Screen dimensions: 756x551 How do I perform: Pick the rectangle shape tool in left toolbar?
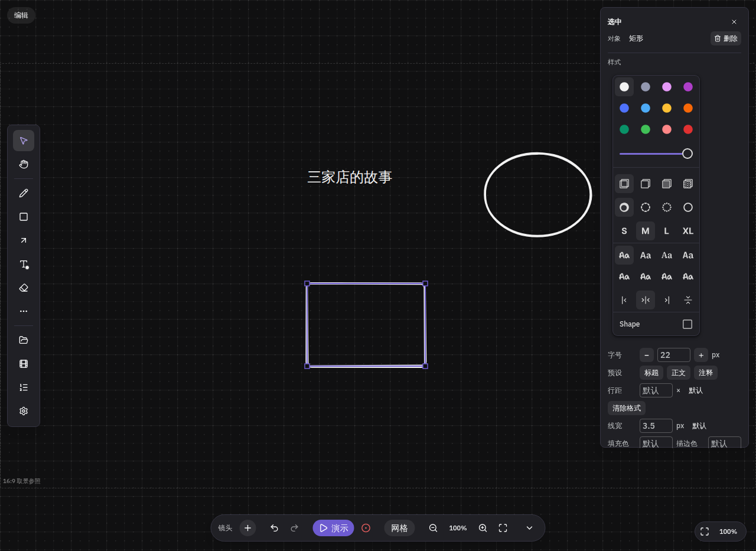24,217
